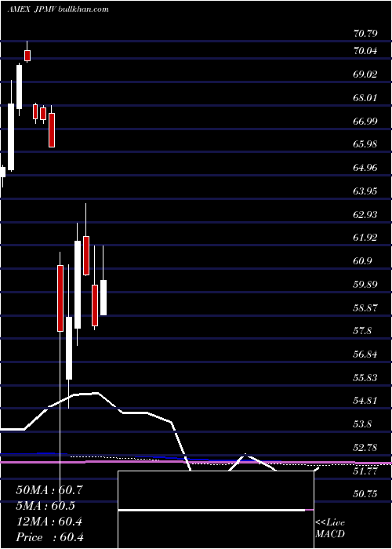Screen dimensions: 392x549
Task: Click the 70.79 price label
Action: point(365,34)
